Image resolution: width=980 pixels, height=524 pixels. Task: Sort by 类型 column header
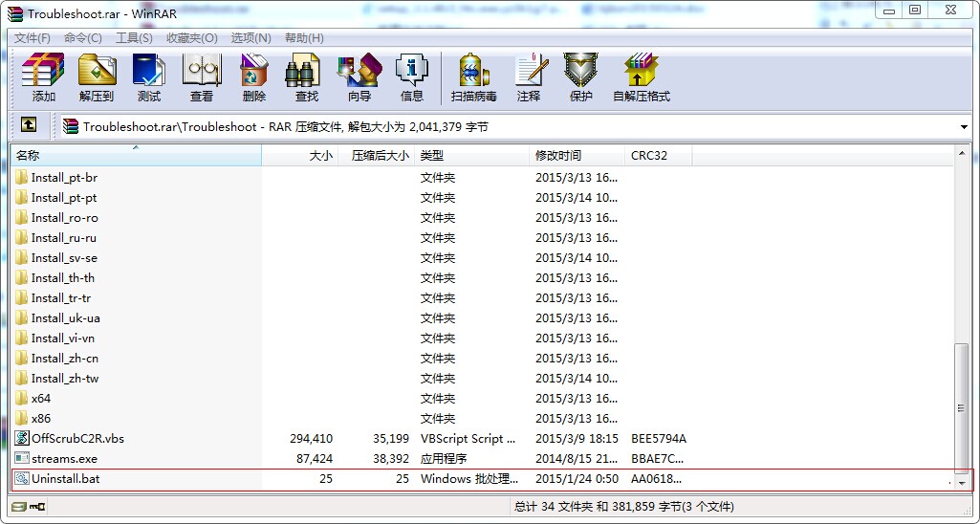[x=472, y=155]
